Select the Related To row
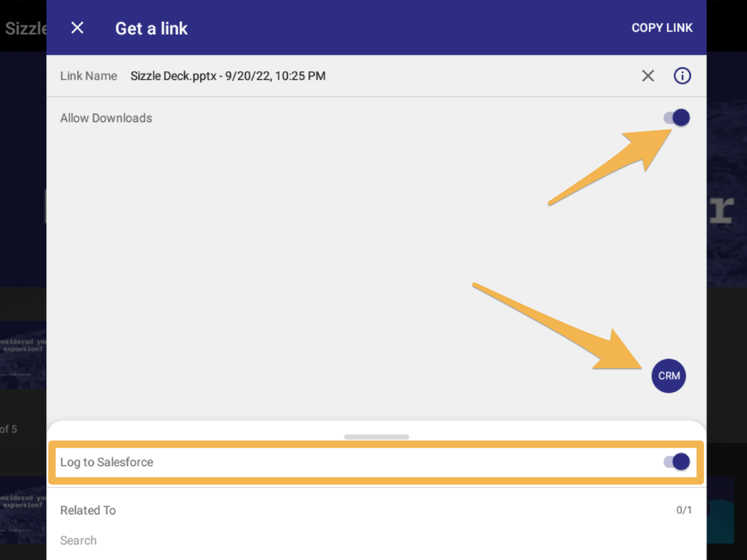The image size is (747, 560). (376, 510)
